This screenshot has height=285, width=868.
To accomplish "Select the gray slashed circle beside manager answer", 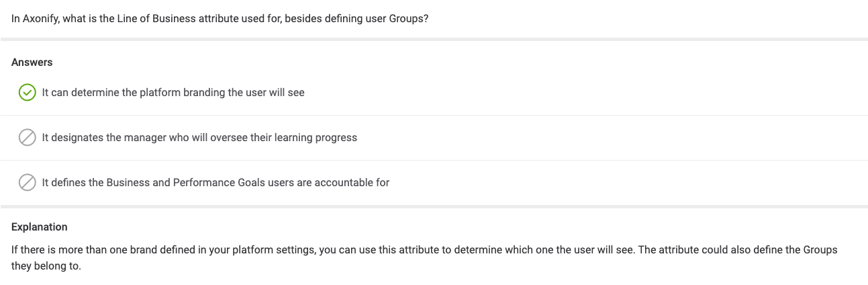I will [x=27, y=138].
